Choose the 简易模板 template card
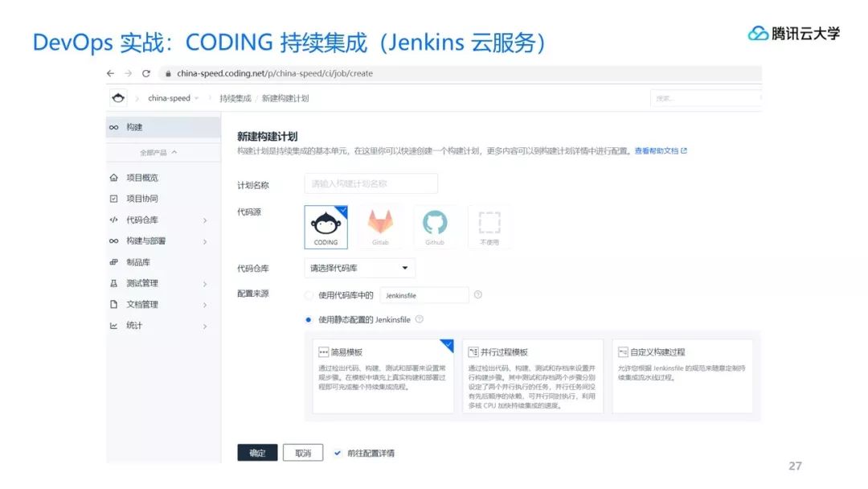Screen dimensions: 868x489 pyautogui.click(x=383, y=376)
